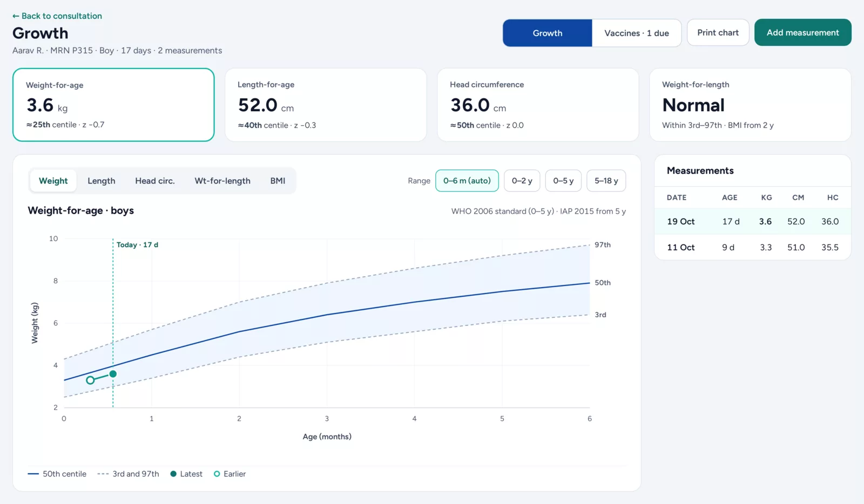Show the Length chart tab
The image size is (864, 504).
(102, 181)
